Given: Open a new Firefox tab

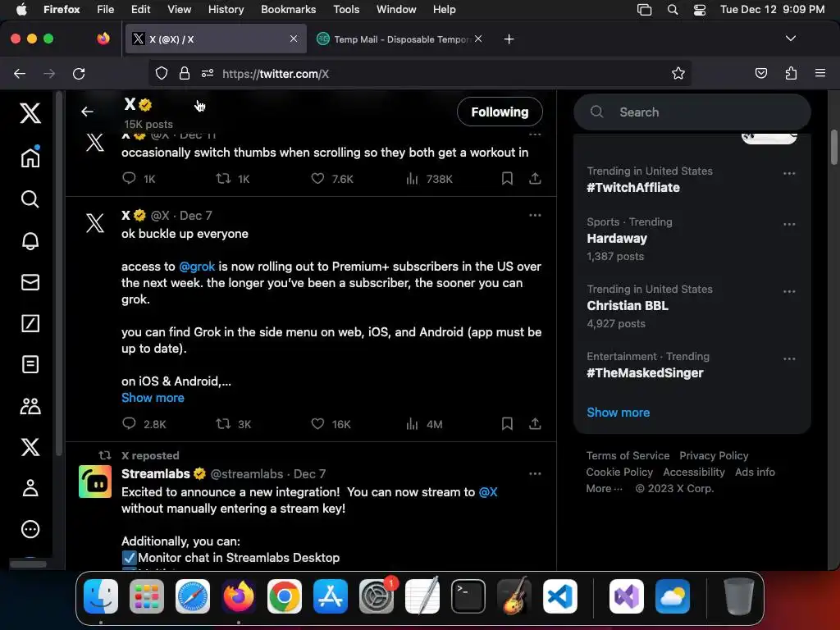Looking at the screenshot, I should click(509, 39).
